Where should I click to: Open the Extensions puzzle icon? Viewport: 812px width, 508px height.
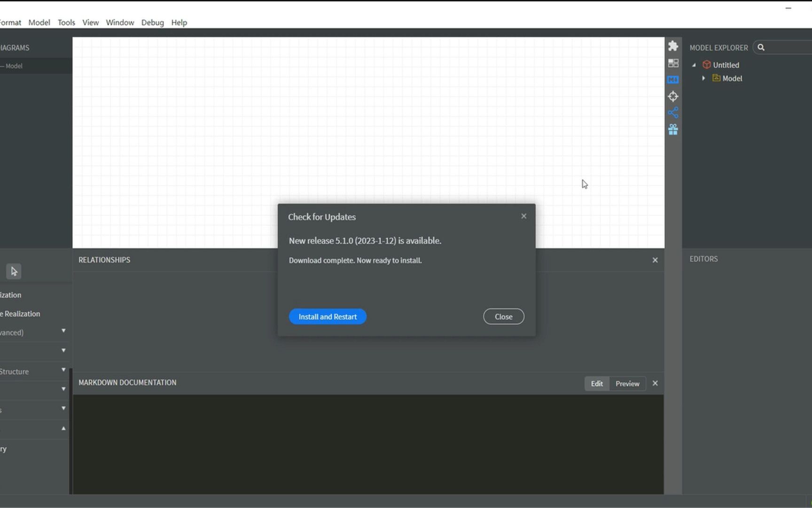click(x=673, y=46)
